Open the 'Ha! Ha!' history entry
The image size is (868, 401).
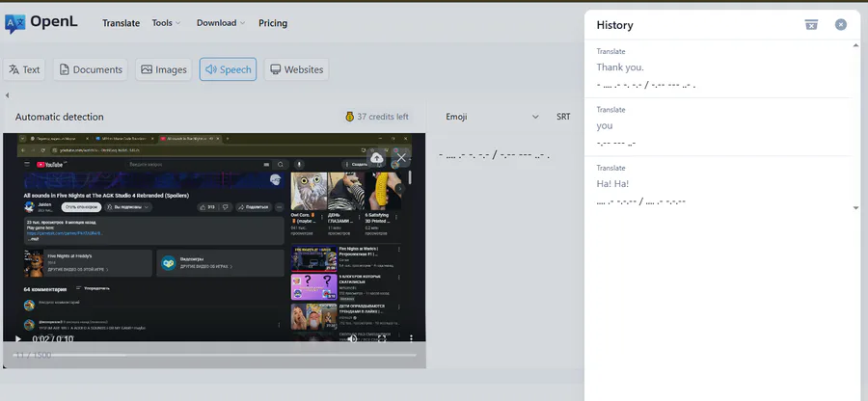[612, 183]
